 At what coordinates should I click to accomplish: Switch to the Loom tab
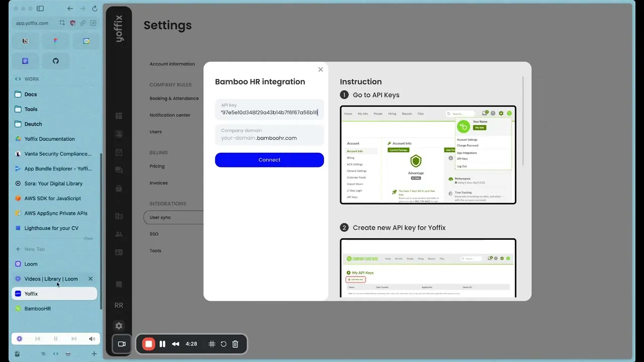[x=55, y=264]
